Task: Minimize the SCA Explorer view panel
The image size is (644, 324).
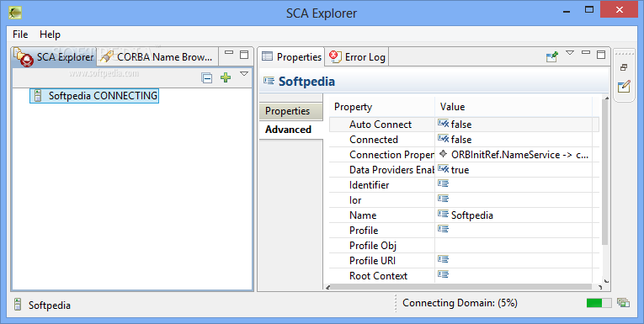Action: (x=229, y=53)
